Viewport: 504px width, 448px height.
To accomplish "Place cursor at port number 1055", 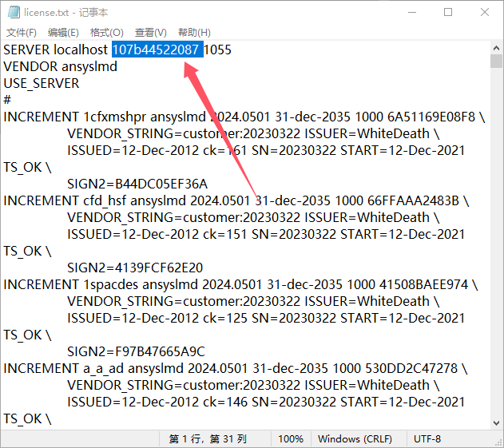I will 217,50.
